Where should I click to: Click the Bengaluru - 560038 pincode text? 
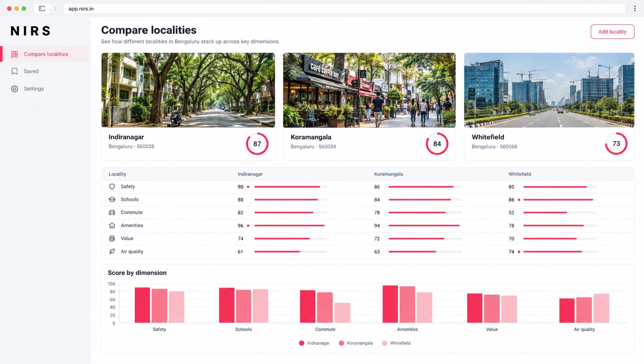coord(132,147)
